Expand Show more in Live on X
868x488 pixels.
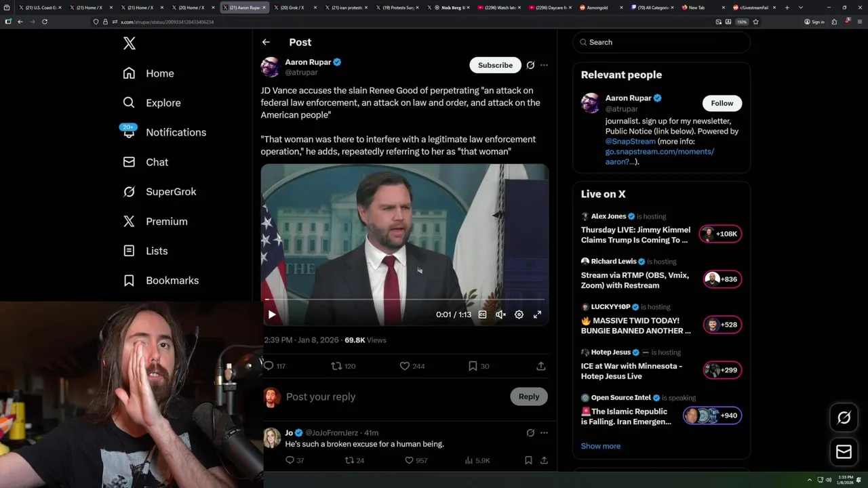tap(600, 446)
